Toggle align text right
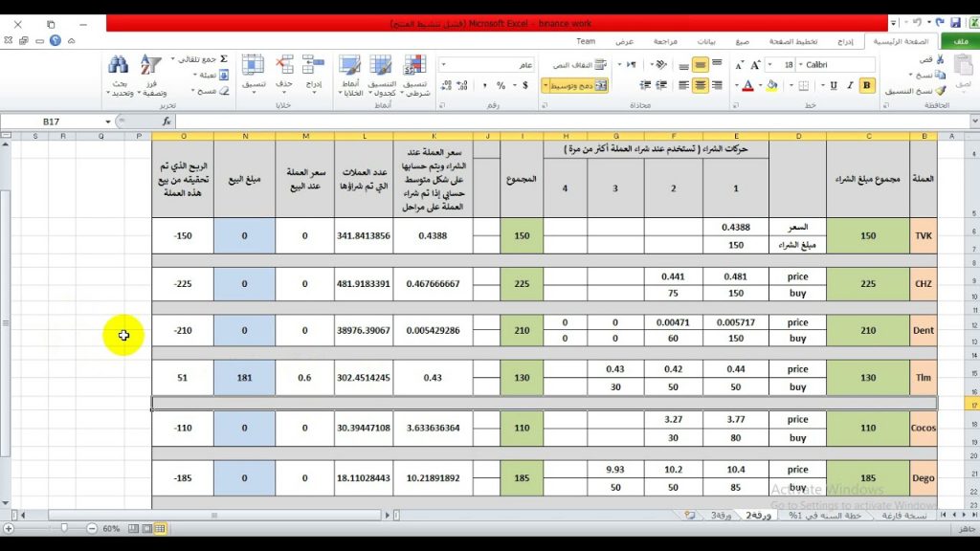Image resolution: width=980 pixels, height=551 pixels. click(717, 85)
